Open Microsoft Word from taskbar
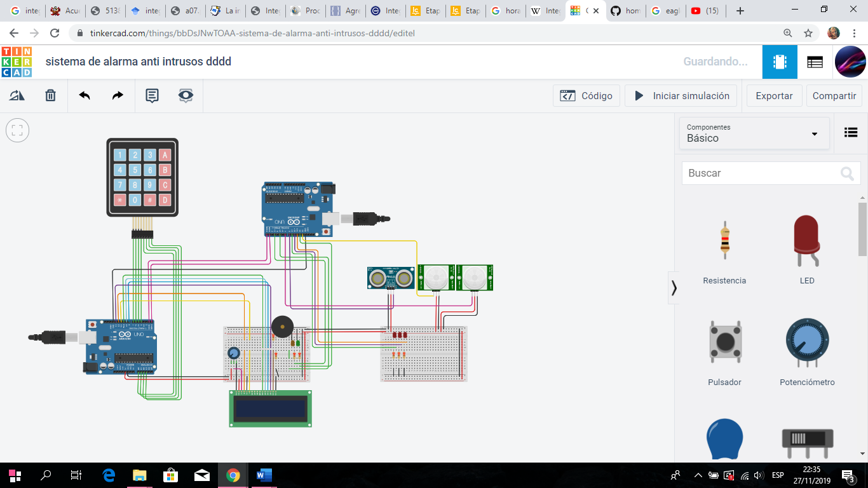This screenshot has width=868, height=488. point(264,475)
